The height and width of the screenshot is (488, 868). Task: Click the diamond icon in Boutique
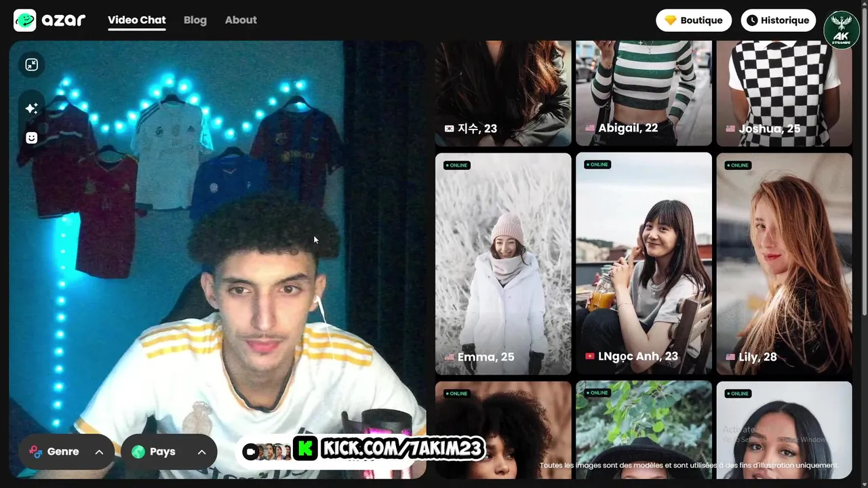671,20
